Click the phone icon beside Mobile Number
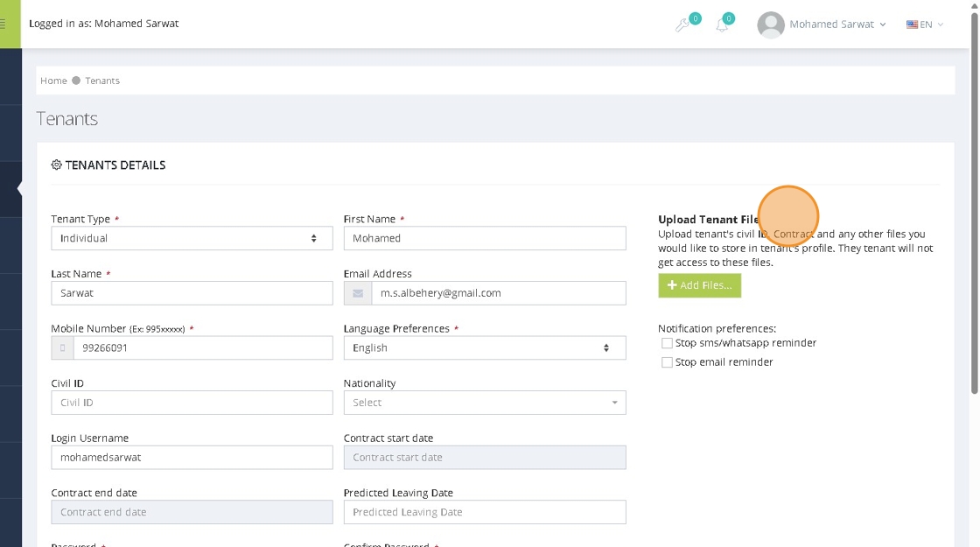Image resolution: width=980 pixels, height=547 pixels. point(63,348)
